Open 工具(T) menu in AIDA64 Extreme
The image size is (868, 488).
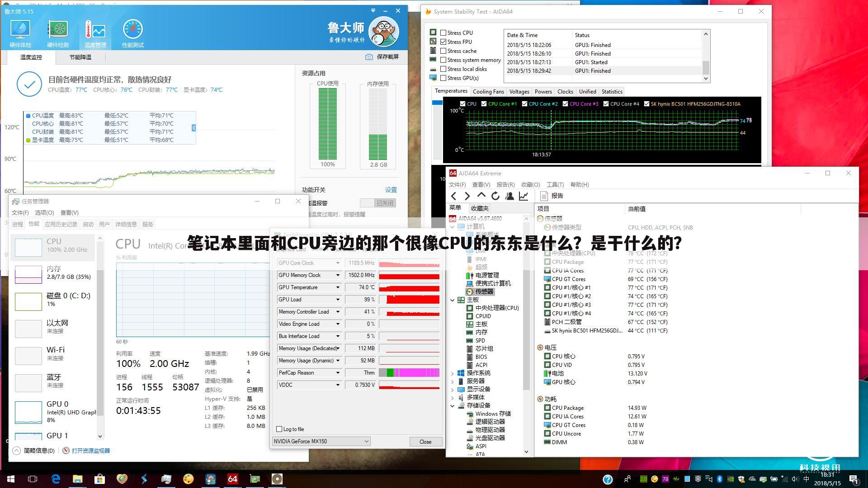click(x=555, y=185)
